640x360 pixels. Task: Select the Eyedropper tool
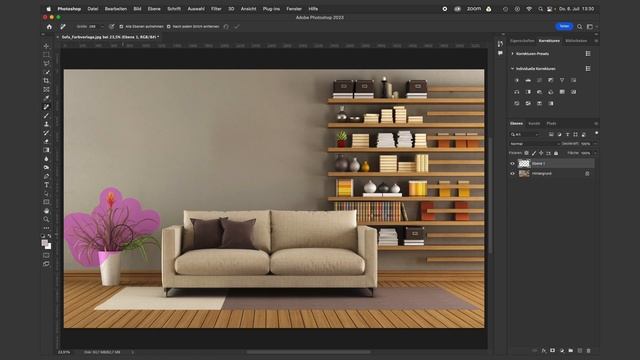tap(46, 98)
